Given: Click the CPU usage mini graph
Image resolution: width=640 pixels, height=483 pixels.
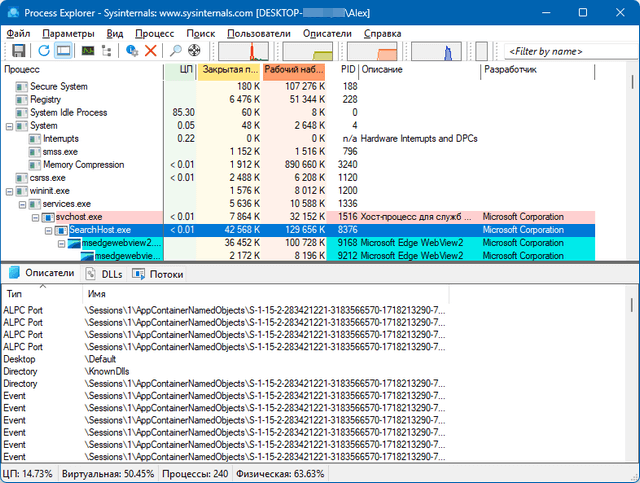Looking at the screenshot, I should (x=243, y=51).
